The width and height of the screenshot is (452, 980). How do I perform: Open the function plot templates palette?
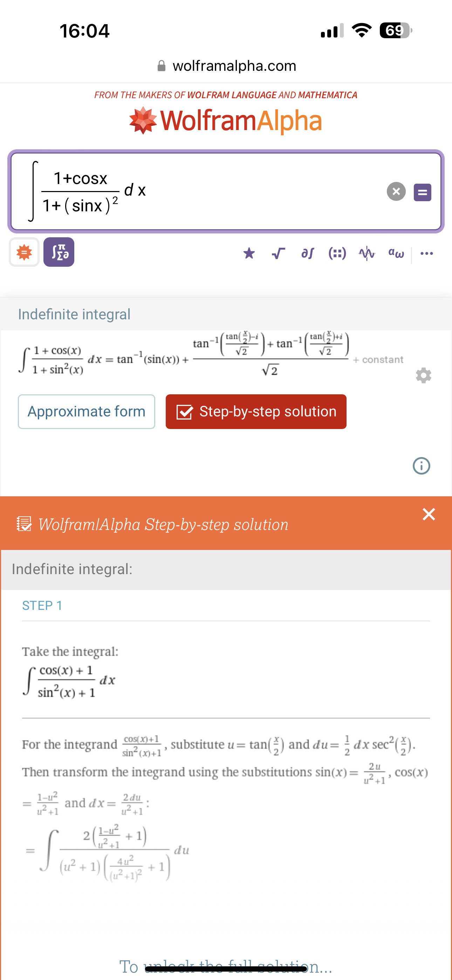pyautogui.click(x=367, y=253)
